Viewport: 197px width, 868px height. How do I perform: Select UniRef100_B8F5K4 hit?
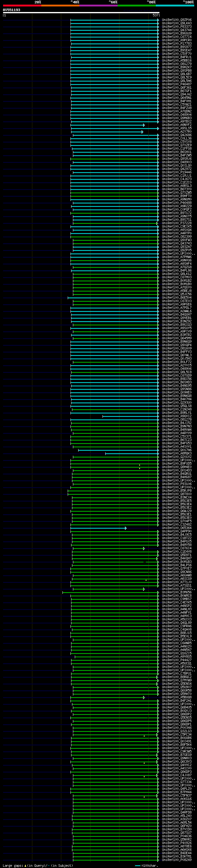[177, 745]
